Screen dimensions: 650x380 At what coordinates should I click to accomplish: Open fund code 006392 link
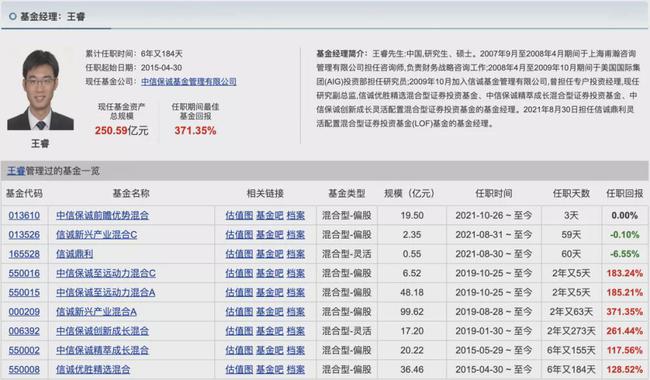[x=24, y=331]
